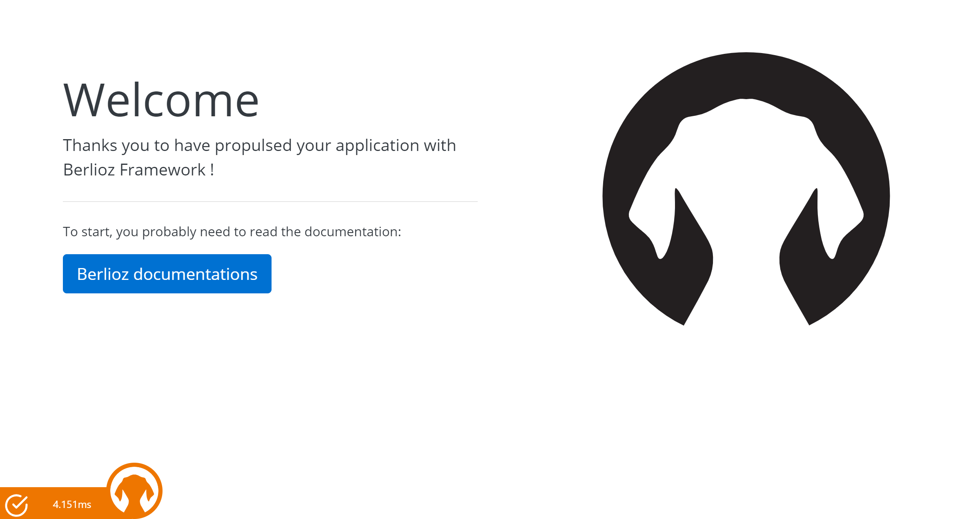Click the word 'Framework' in the subtitle
The image size is (980, 519).
tap(163, 170)
